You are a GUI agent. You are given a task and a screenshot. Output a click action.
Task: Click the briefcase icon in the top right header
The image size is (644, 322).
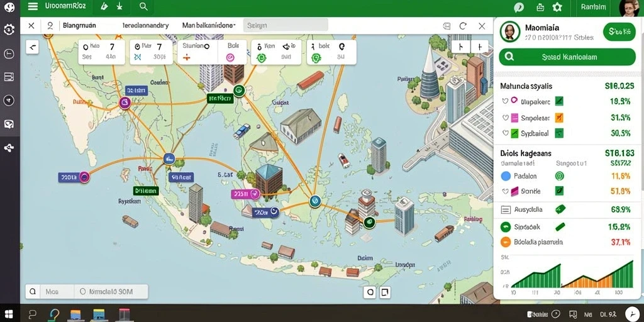[x=540, y=7]
